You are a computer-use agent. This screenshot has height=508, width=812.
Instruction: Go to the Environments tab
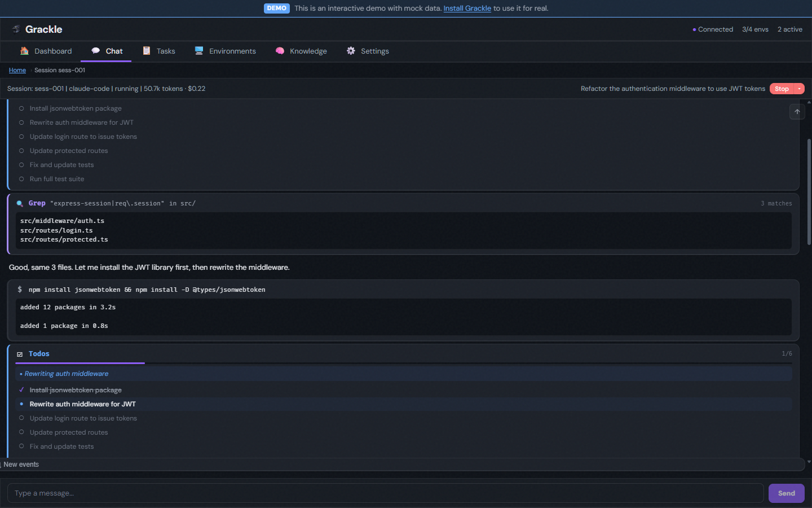click(225, 51)
